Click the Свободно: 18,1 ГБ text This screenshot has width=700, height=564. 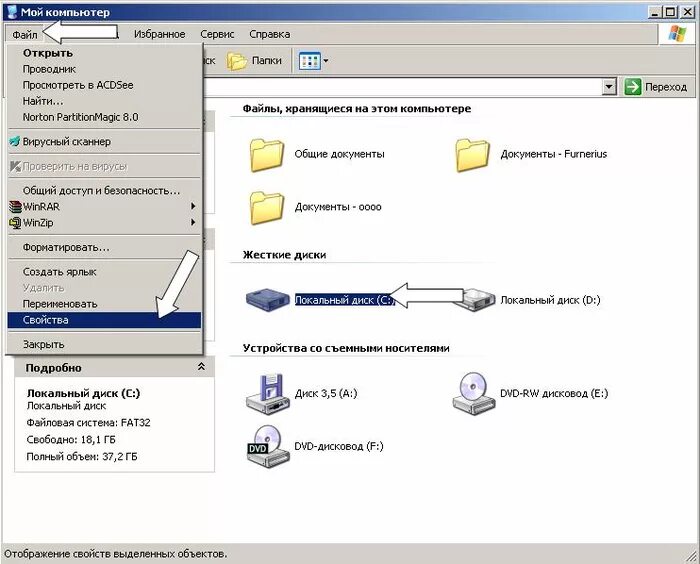pyautogui.click(x=71, y=439)
